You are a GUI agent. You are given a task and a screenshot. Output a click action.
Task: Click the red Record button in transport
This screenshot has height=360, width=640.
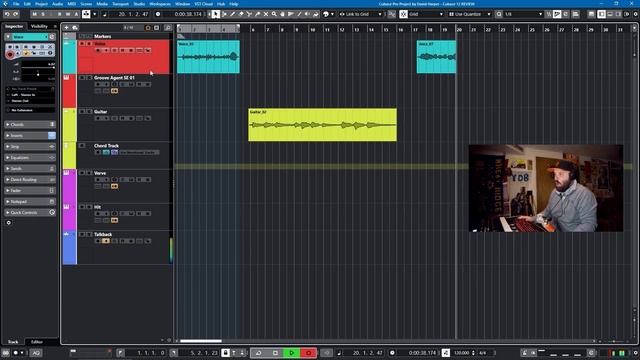click(309, 353)
